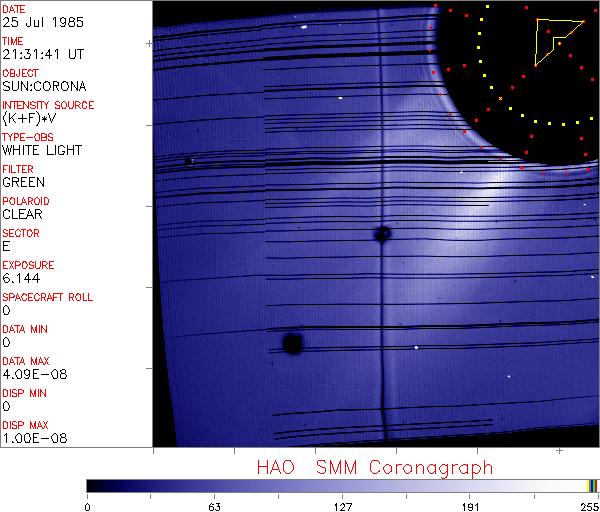Click the CLEAR polaroid value
This screenshot has height=512, width=600.
(x=24, y=215)
